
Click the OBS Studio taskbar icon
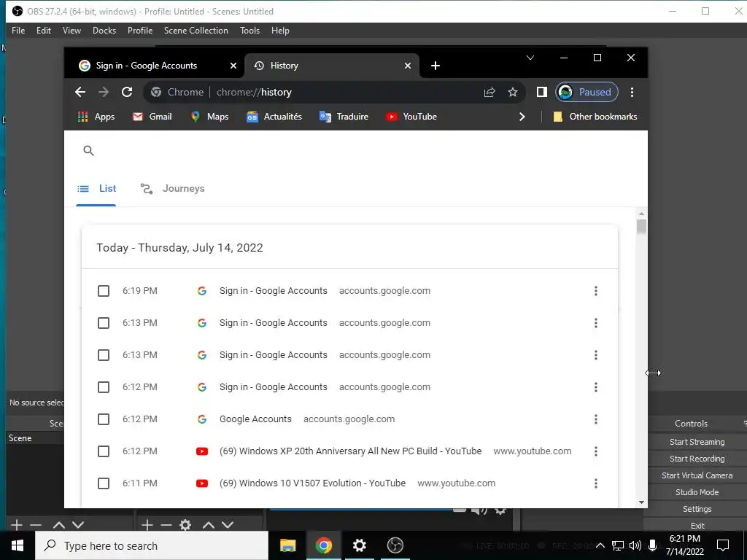pos(395,545)
